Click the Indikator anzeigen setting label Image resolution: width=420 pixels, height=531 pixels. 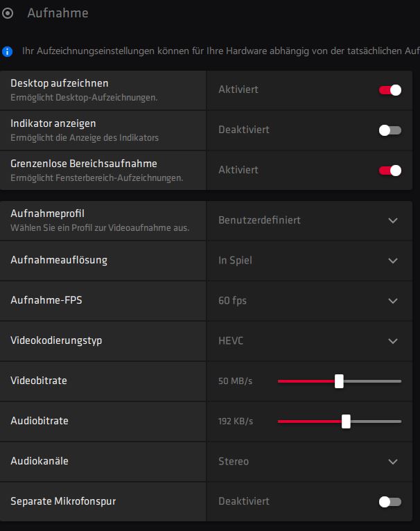tap(53, 123)
